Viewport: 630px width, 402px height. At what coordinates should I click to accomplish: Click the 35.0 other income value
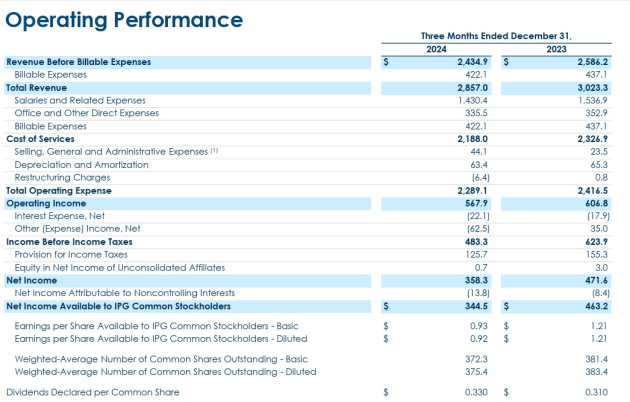click(x=599, y=229)
